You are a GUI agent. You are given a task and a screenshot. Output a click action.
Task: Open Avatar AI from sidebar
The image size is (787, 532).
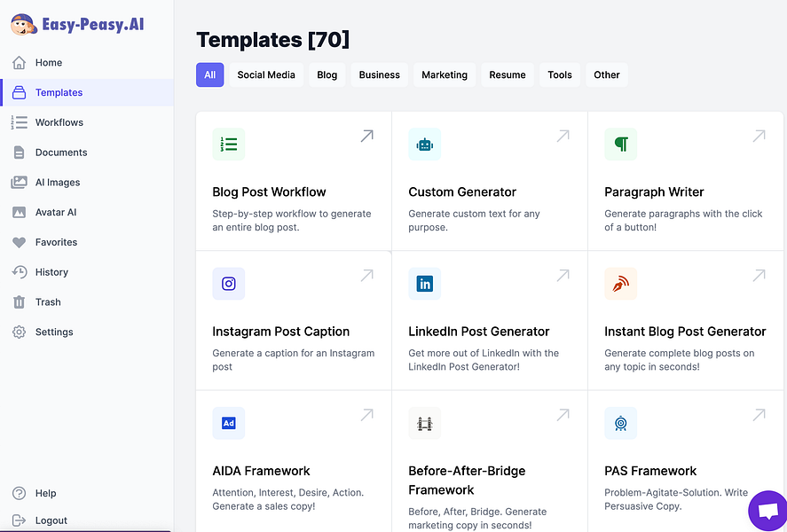pos(56,213)
